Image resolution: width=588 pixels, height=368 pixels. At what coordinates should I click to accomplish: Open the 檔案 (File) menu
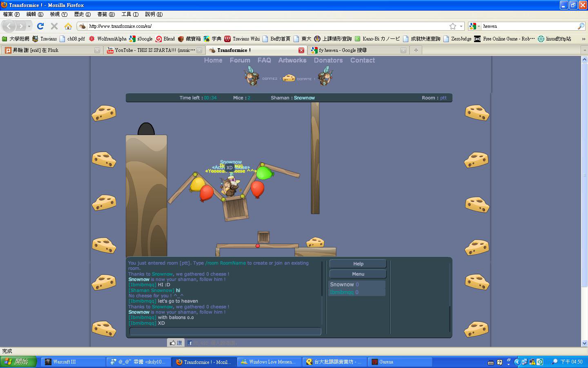click(11, 14)
